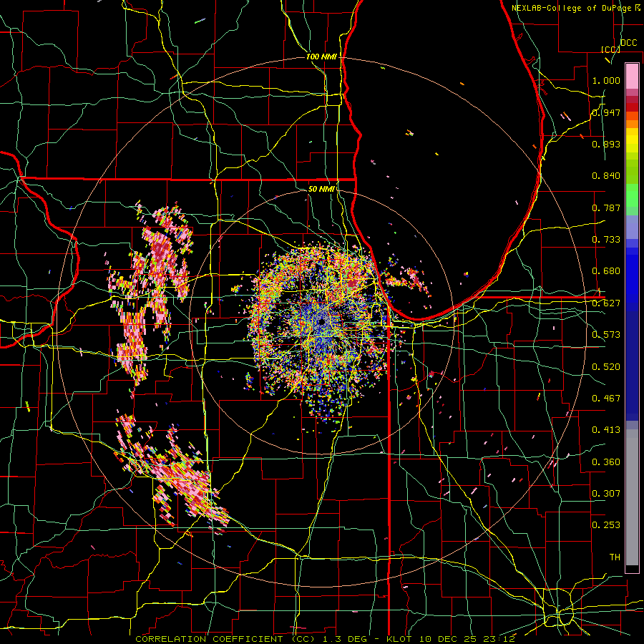Image resolution: width=644 pixels, height=644 pixels.
Task: Pick the light pink swatch on color bar
Action: pyautogui.click(x=632, y=76)
